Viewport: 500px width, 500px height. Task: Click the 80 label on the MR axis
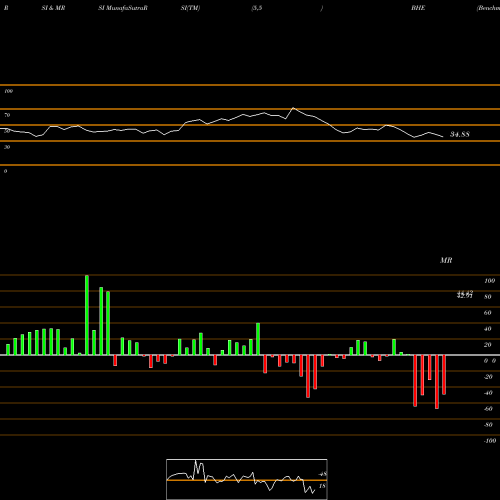[x=488, y=297]
